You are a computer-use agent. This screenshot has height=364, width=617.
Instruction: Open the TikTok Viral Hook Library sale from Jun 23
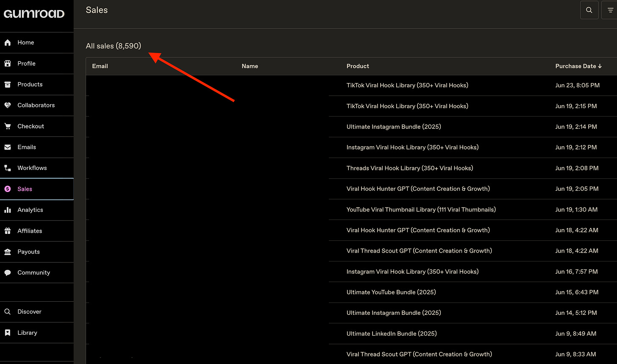click(x=351, y=85)
